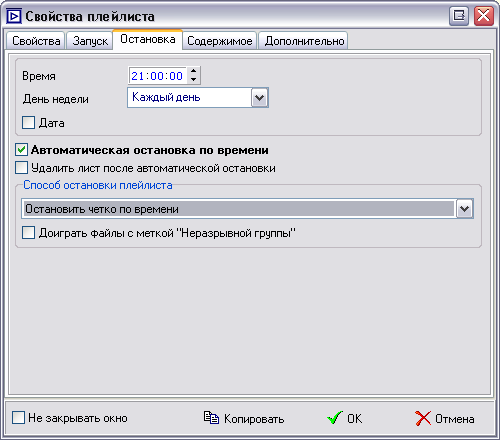The height and width of the screenshot is (440, 500).
Task: Go to the Содержимое tab
Action: click(220, 41)
